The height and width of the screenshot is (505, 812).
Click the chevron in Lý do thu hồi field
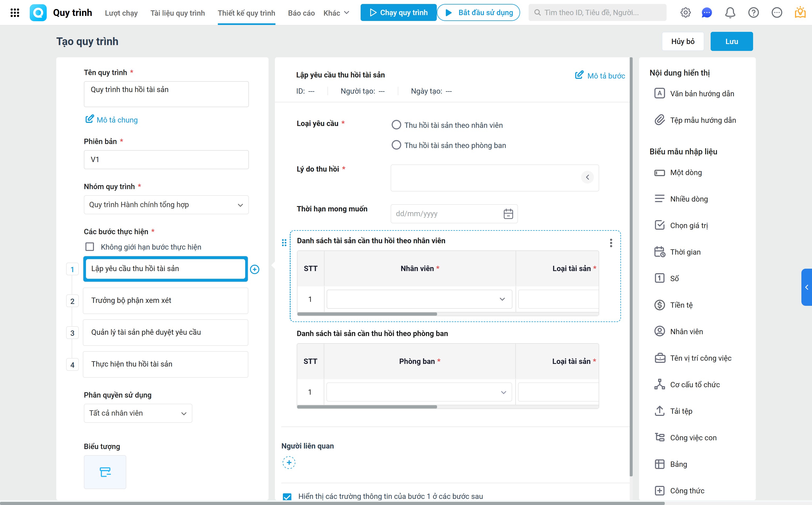[x=588, y=177]
